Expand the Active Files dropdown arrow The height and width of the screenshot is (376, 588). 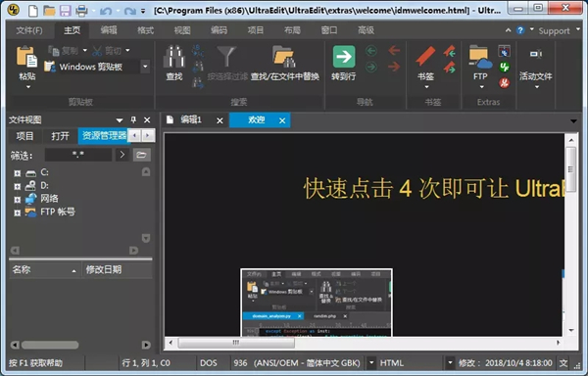pos(537,87)
